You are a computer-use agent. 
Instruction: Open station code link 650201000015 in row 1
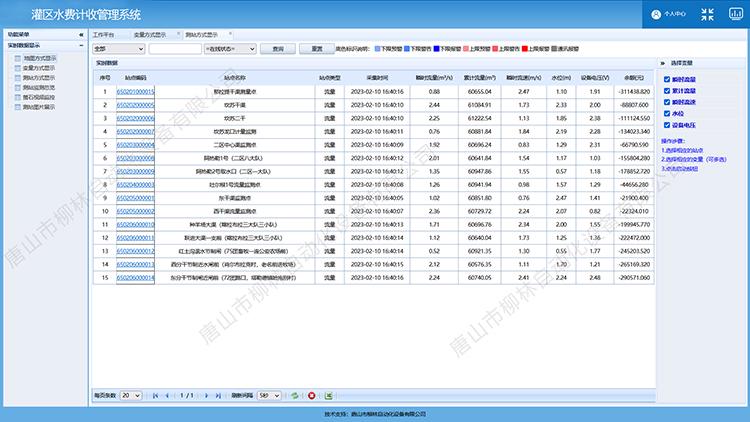point(135,92)
